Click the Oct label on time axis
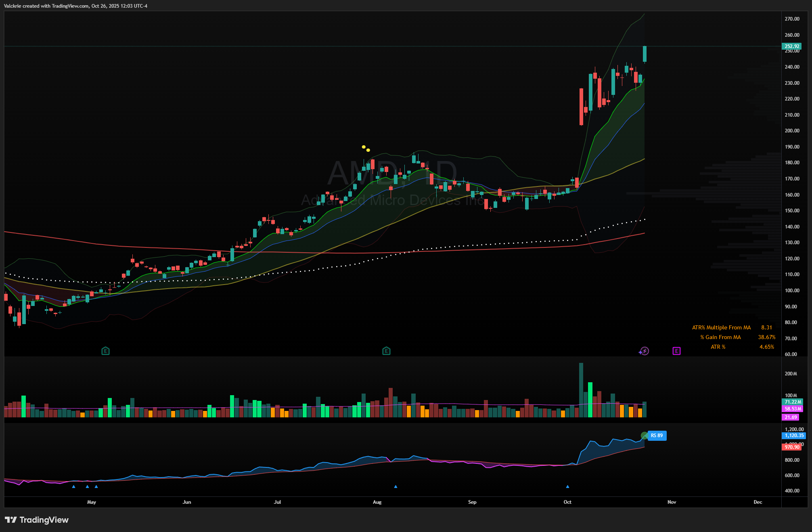The width and height of the screenshot is (812, 532). (x=567, y=502)
